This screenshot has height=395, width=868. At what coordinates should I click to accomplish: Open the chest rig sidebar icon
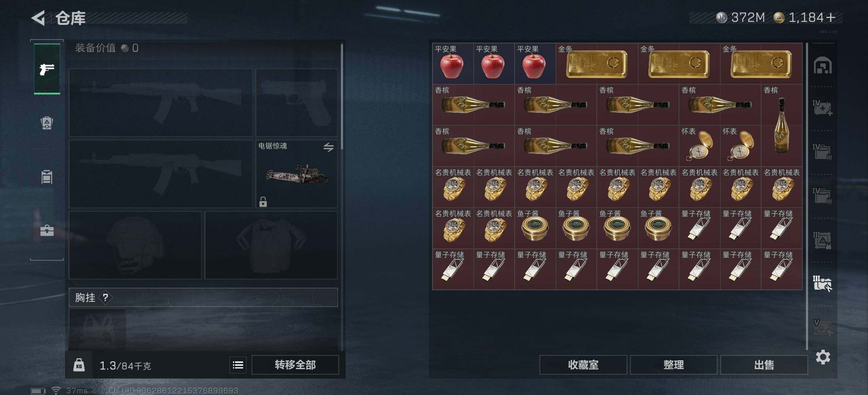pyautogui.click(x=47, y=177)
